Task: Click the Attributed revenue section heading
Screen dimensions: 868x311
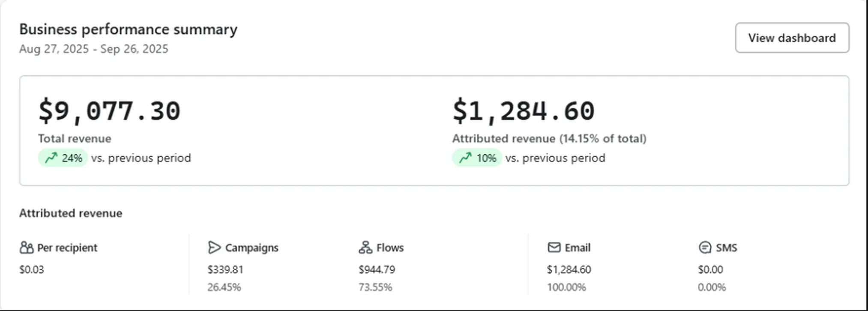Action: (x=71, y=213)
